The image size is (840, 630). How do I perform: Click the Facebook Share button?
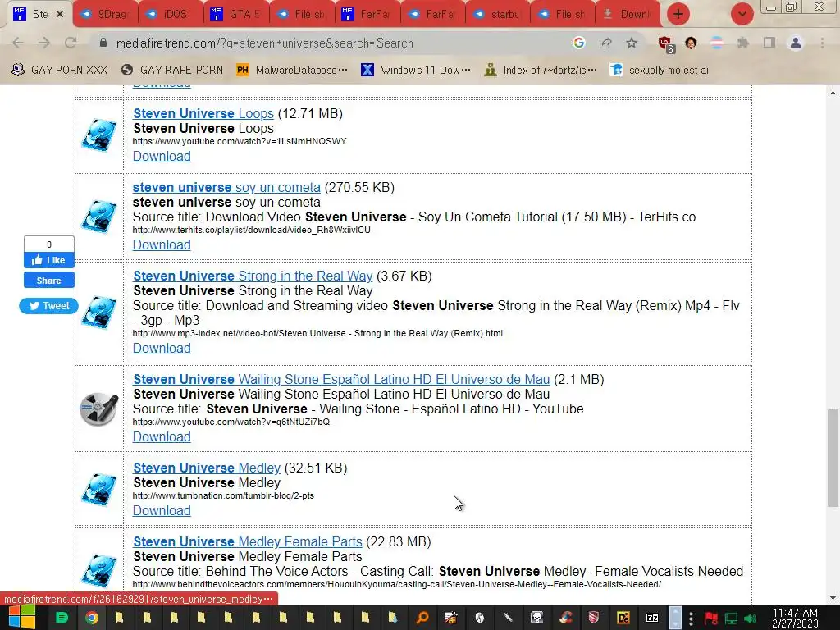coord(48,281)
